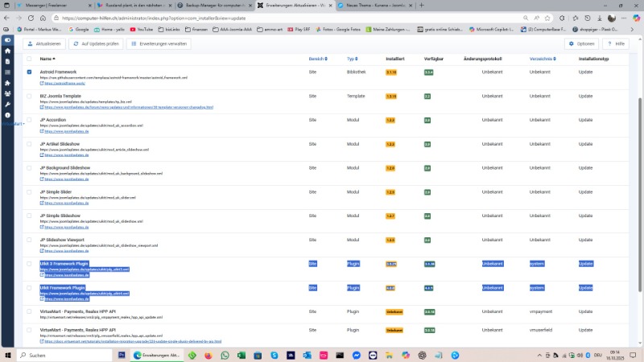Tick the BIZ Joomla Template checkbox

[x=30, y=97]
